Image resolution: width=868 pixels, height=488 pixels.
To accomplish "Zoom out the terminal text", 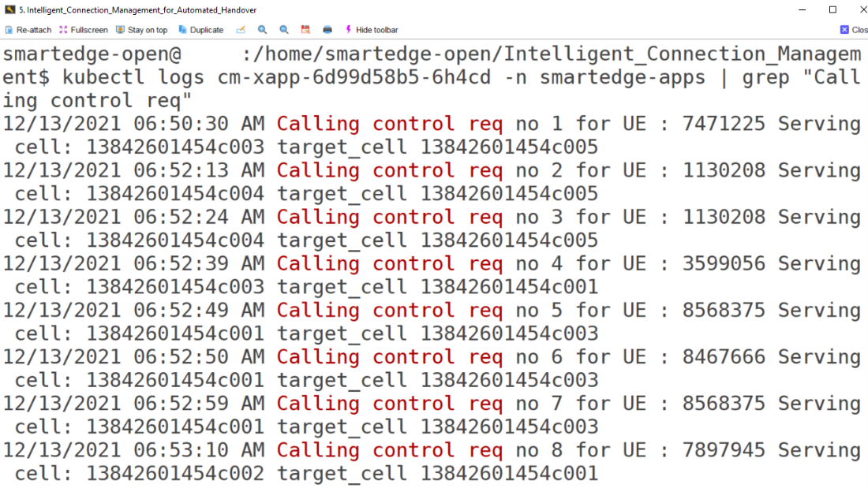I will 284,30.
